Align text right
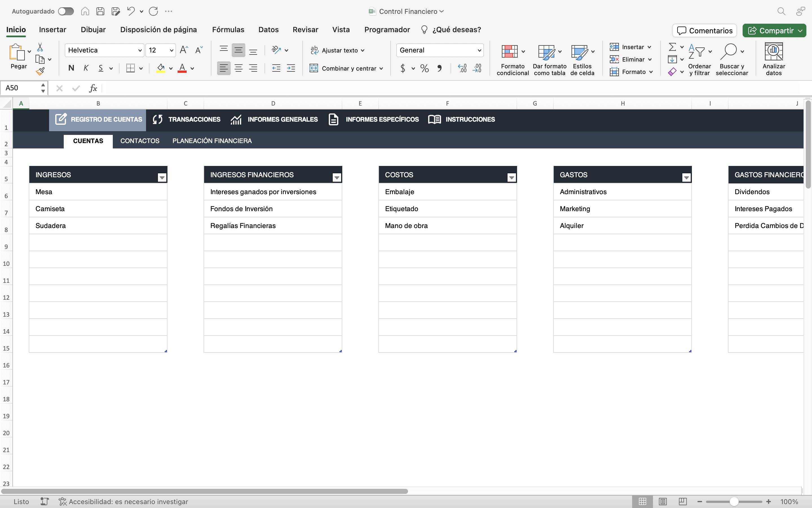This screenshot has width=812, height=508. point(253,68)
